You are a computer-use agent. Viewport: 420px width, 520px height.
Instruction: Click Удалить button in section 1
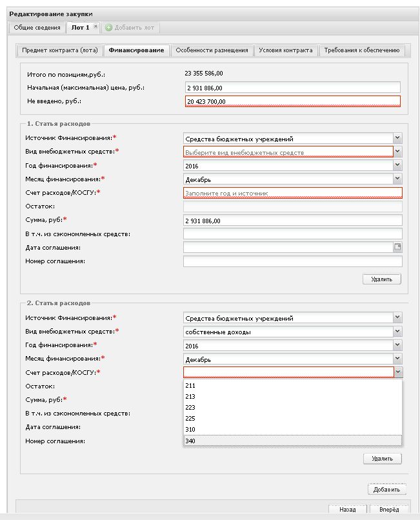click(381, 279)
